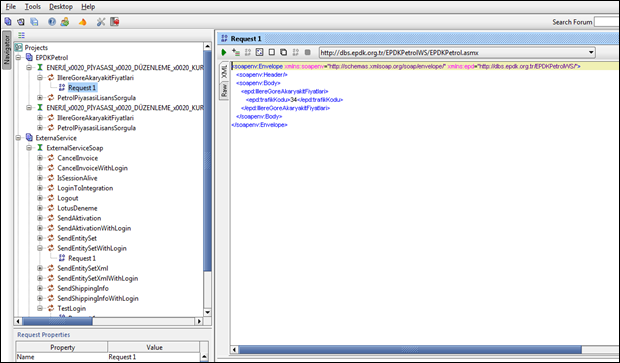Image resolution: width=620 pixels, height=363 pixels.
Task: Switch to the Raw request view tab
Action: point(224,91)
